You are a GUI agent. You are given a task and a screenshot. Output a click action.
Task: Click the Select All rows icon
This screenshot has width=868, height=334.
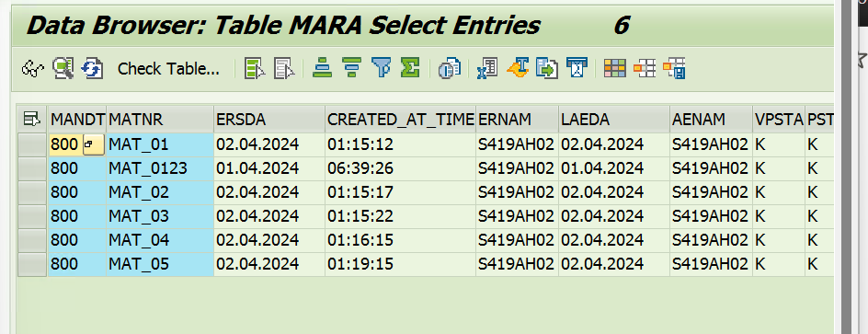coord(256,69)
